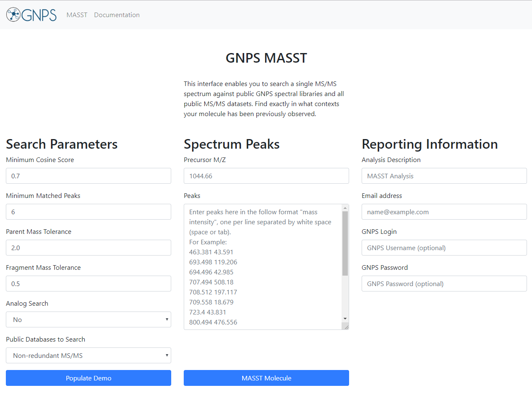Click the Peaks scrollbar down arrow
This screenshot has width=532, height=408.
(345, 319)
